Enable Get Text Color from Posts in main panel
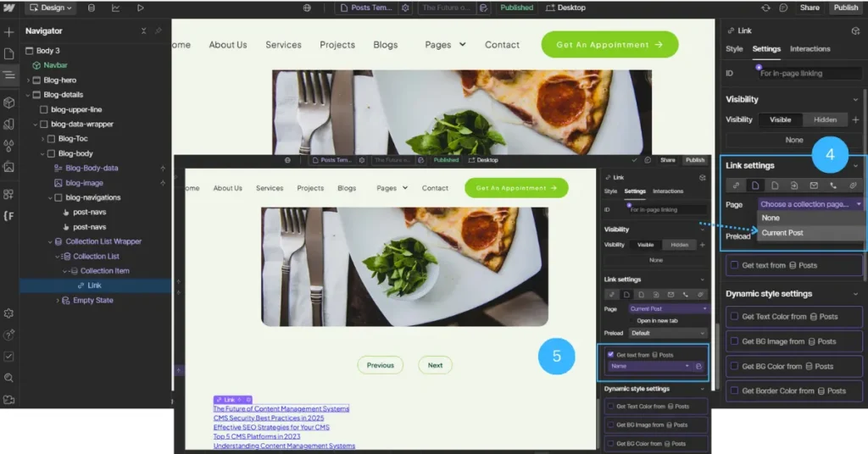The height and width of the screenshot is (454, 868). point(734,316)
